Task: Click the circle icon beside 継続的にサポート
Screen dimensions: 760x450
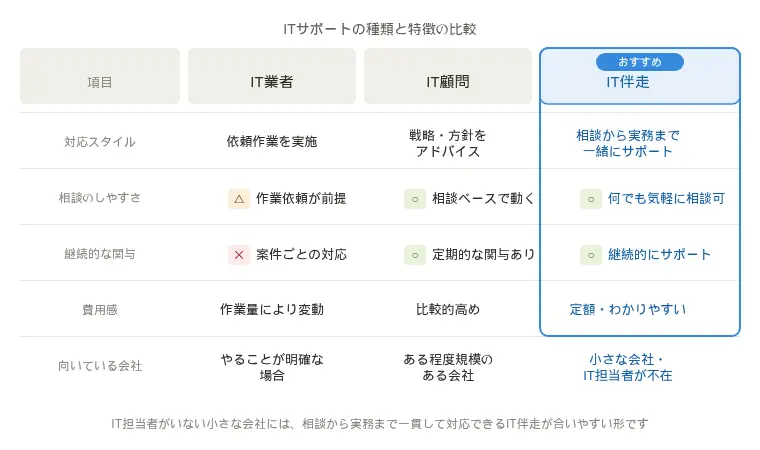Action: point(591,254)
